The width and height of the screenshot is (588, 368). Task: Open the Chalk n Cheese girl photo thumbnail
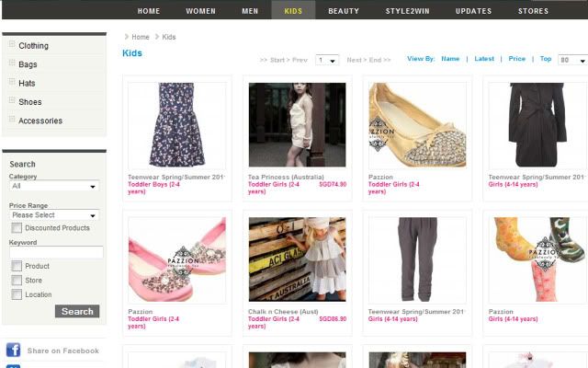pyautogui.click(x=298, y=259)
